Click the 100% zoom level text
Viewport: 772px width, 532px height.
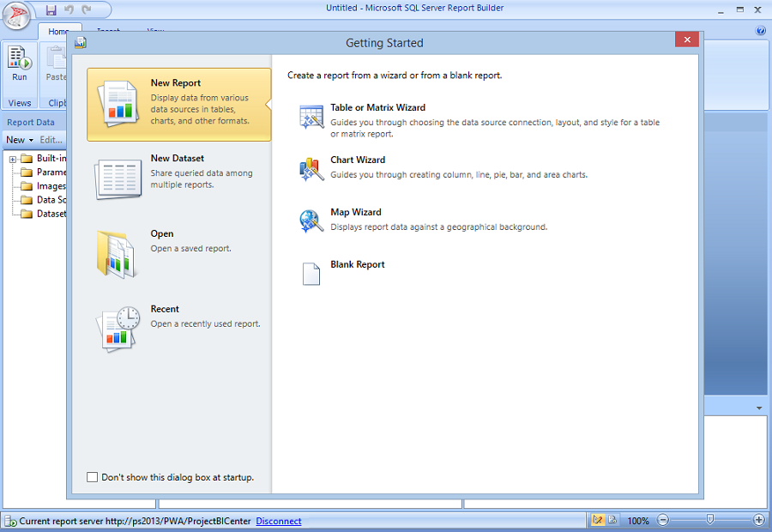(638, 521)
